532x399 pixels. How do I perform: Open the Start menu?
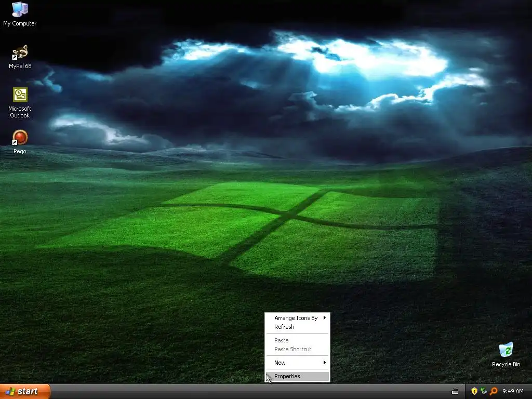[25, 392]
